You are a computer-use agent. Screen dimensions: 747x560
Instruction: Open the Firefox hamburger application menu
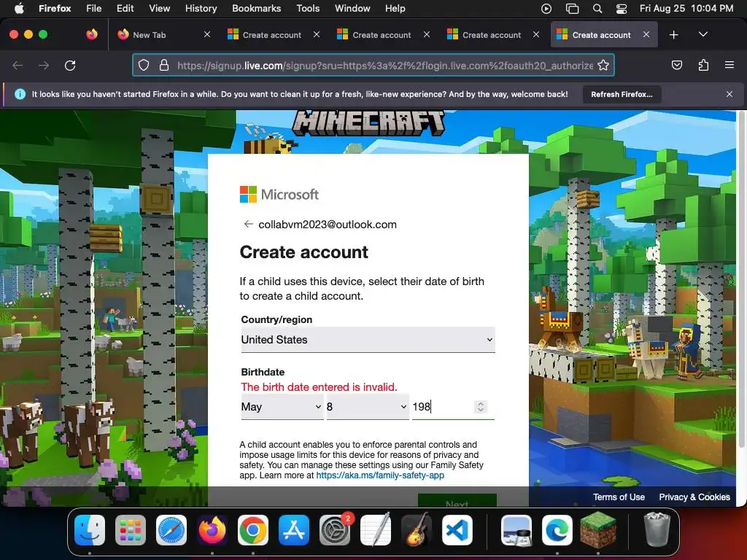729,65
